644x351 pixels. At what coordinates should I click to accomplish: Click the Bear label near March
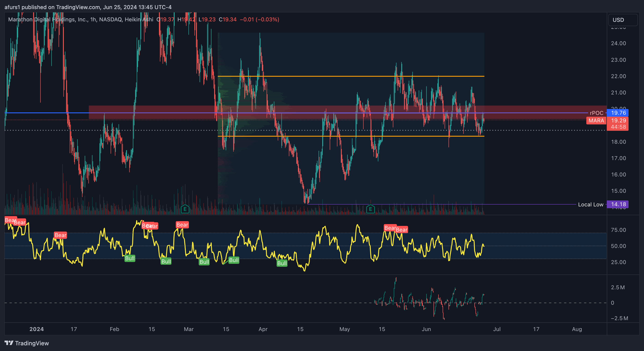[x=182, y=225]
